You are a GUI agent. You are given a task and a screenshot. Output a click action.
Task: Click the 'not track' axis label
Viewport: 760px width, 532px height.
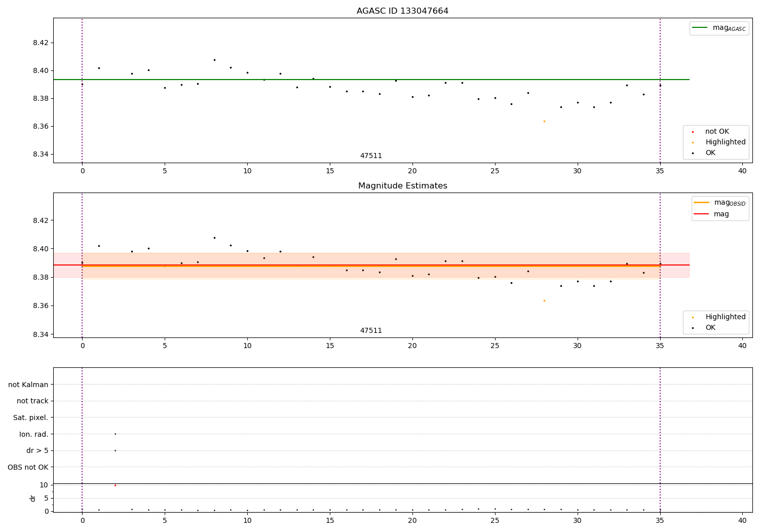(x=32, y=401)
